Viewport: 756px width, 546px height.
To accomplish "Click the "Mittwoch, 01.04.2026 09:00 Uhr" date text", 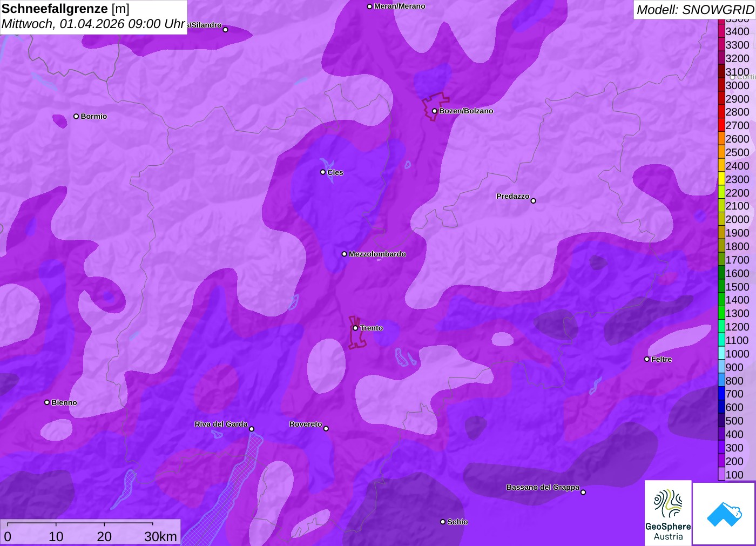I will coord(93,24).
